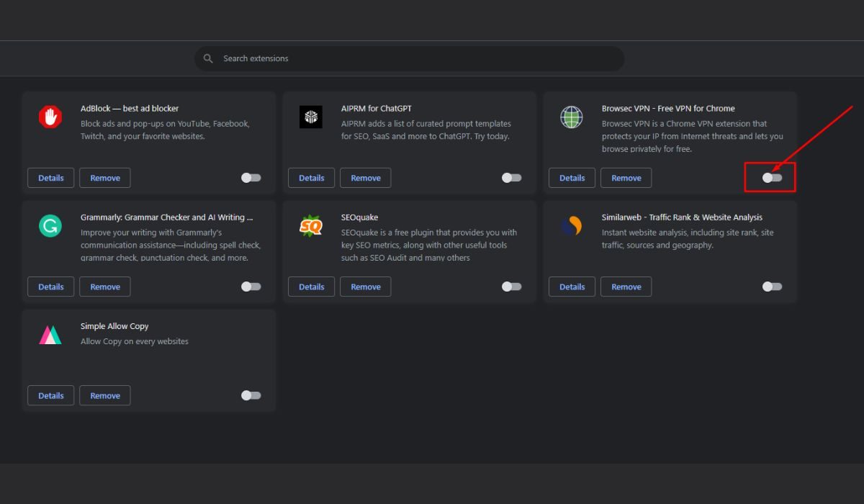Enable the AIPRM for ChatGPT toggle
864x504 pixels.
pyautogui.click(x=512, y=178)
